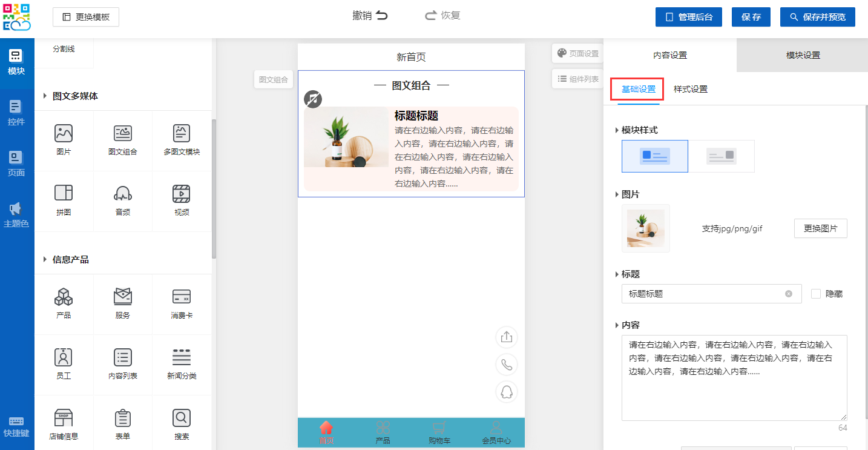Open the 主题色 theme color panel

tap(17, 214)
